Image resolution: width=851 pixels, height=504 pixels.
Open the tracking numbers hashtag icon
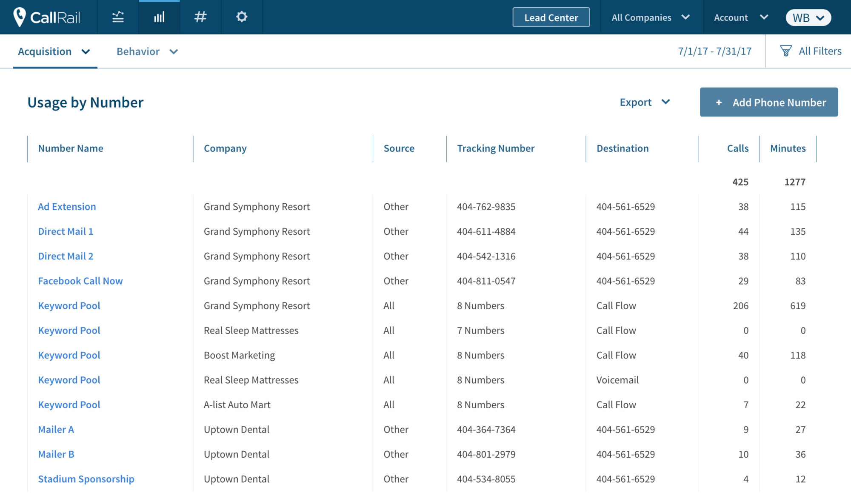200,17
